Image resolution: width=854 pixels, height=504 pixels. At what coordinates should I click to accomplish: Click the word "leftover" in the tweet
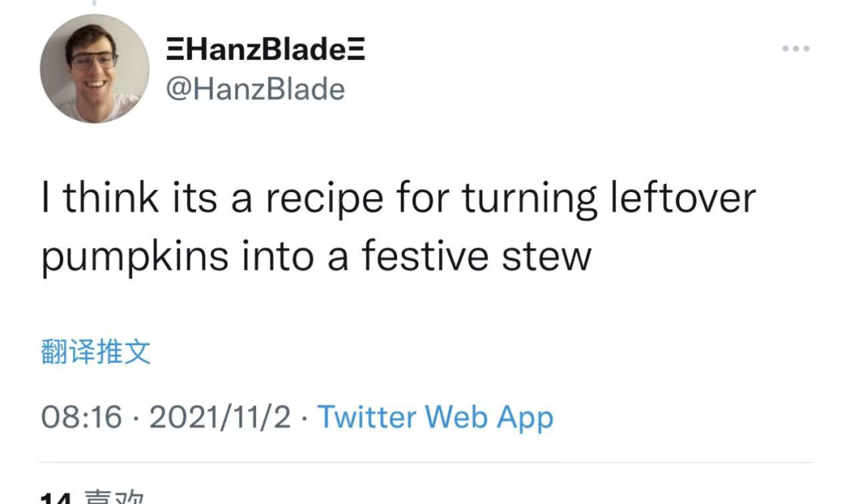(x=682, y=199)
